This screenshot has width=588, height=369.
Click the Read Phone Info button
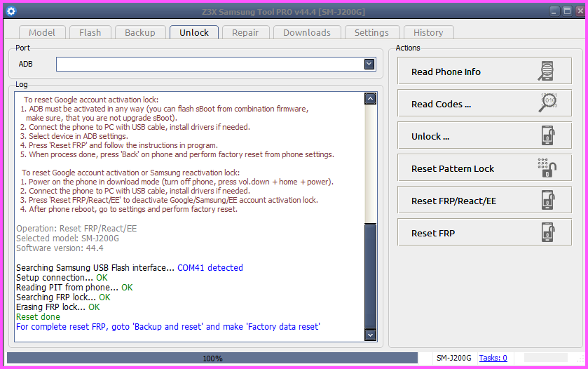click(484, 71)
